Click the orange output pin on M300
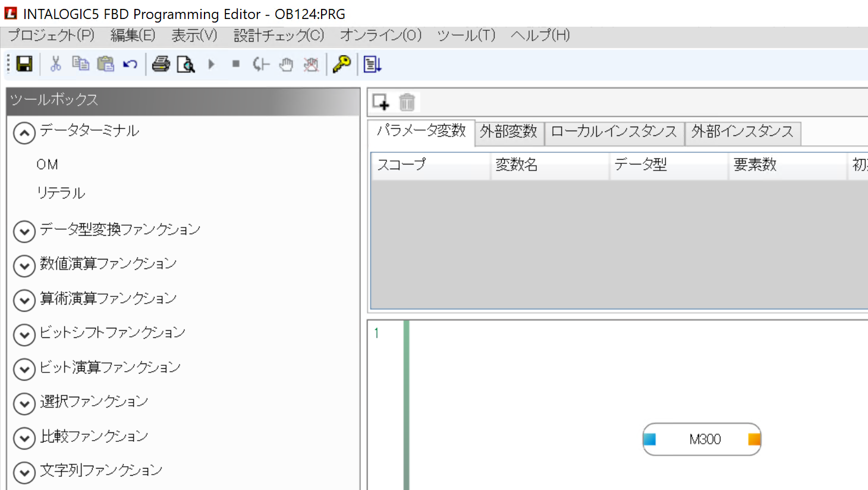 tap(754, 440)
